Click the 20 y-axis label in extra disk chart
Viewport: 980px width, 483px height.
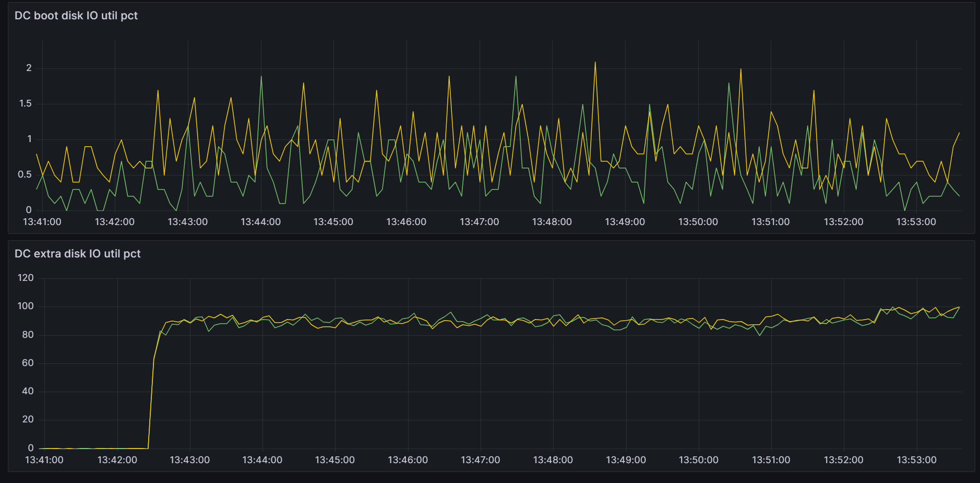[x=28, y=419]
